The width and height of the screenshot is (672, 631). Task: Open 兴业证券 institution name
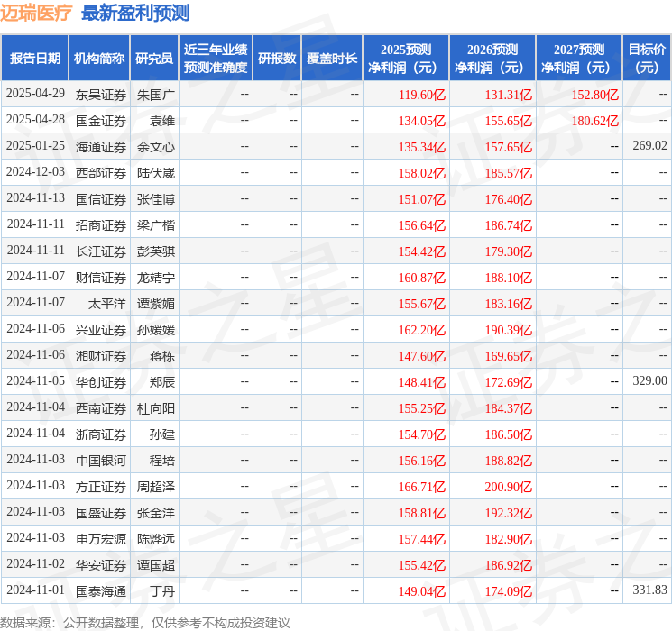[101, 330]
